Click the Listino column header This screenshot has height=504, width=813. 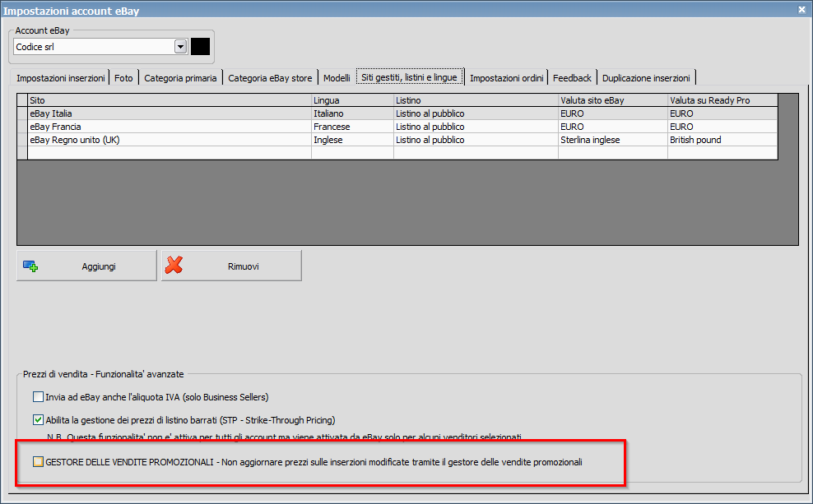pyautogui.click(x=476, y=100)
